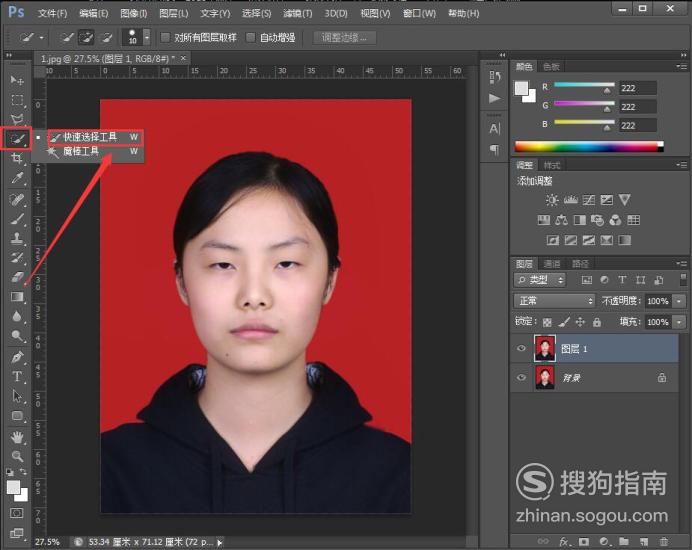
Task: Click the delete layer trash icon
Action: pyautogui.click(x=663, y=541)
